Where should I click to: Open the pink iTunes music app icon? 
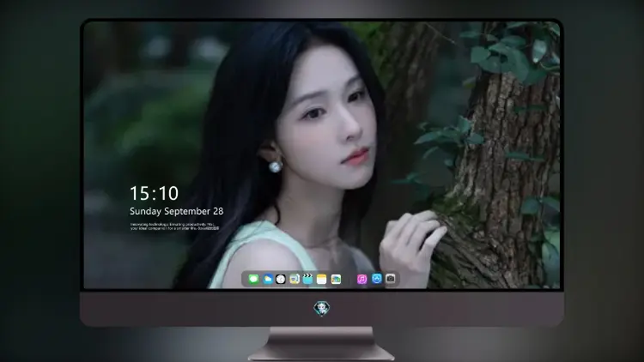361,279
